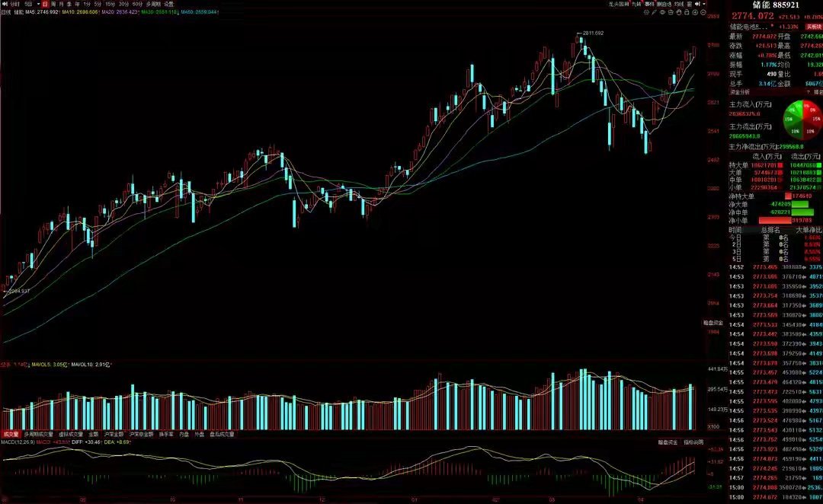The image size is (823, 504).
Task: Switch chart to 年 yearly period
Action: [x=77, y=4]
